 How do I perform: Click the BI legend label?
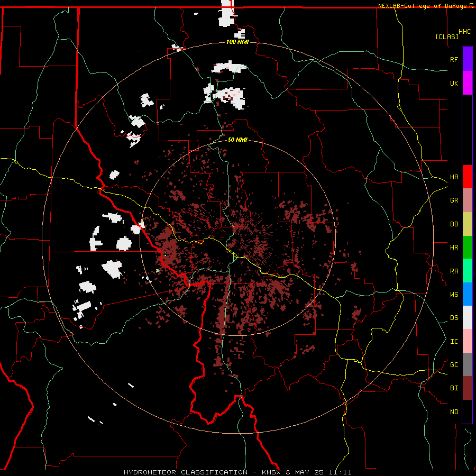pyautogui.click(x=454, y=388)
